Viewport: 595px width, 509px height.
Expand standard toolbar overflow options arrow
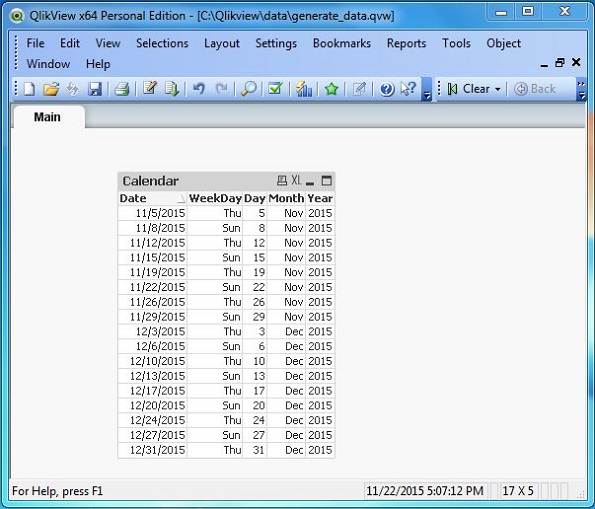coord(427,96)
